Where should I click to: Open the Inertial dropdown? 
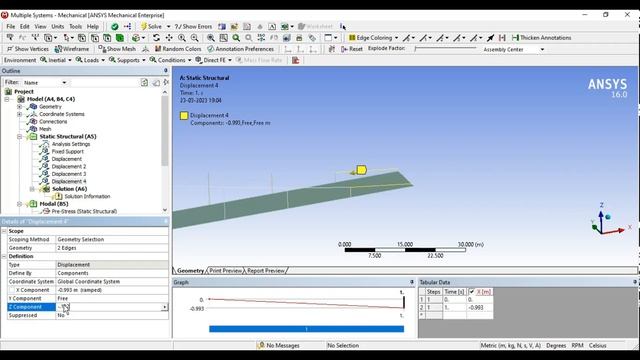click(56, 60)
